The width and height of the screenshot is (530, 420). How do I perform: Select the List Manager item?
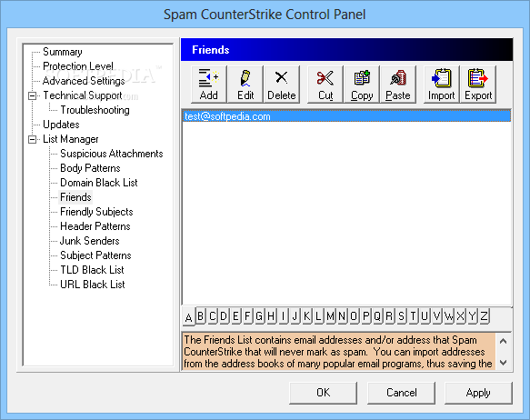71,139
